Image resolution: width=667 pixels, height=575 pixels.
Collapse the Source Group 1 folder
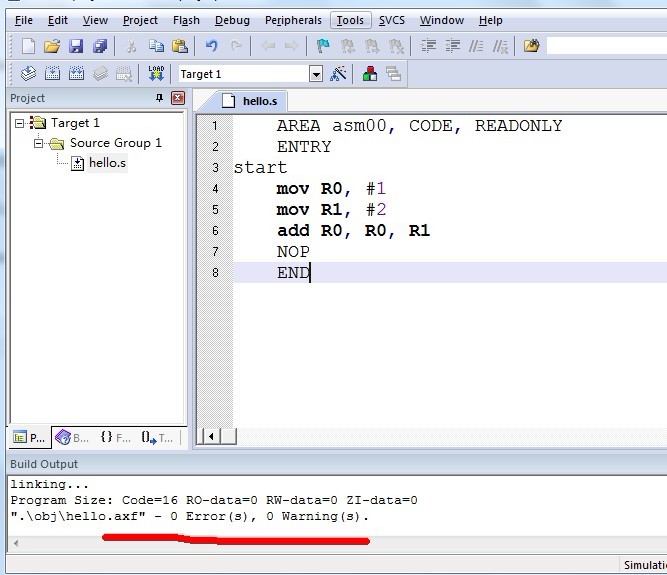(38, 143)
